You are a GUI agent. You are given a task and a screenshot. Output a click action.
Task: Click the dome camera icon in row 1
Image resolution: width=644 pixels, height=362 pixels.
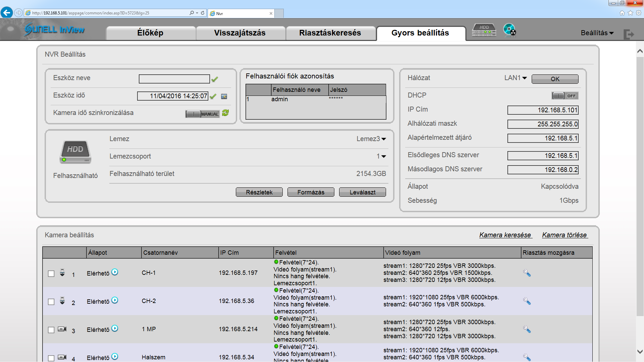tap(62, 273)
